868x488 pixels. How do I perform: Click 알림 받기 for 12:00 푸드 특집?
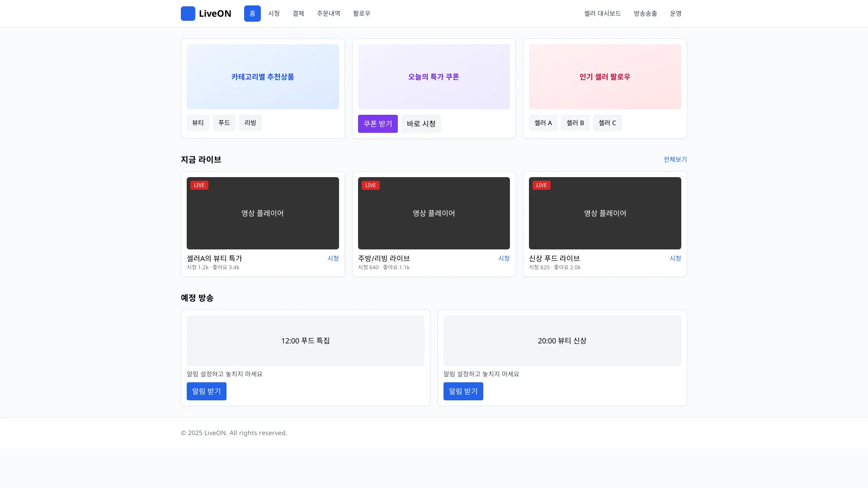206,391
